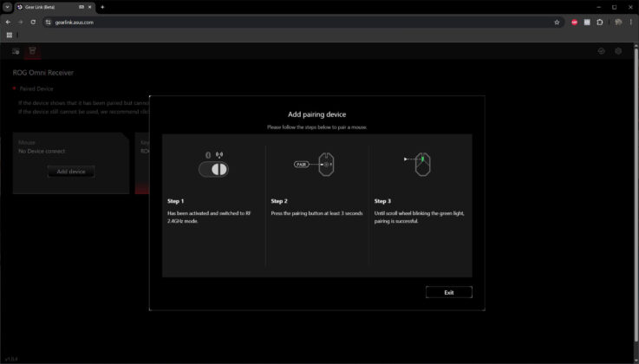Close the Gear Link (Beta) tab
The height and width of the screenshot is (364, 639).
click(89, 7)
